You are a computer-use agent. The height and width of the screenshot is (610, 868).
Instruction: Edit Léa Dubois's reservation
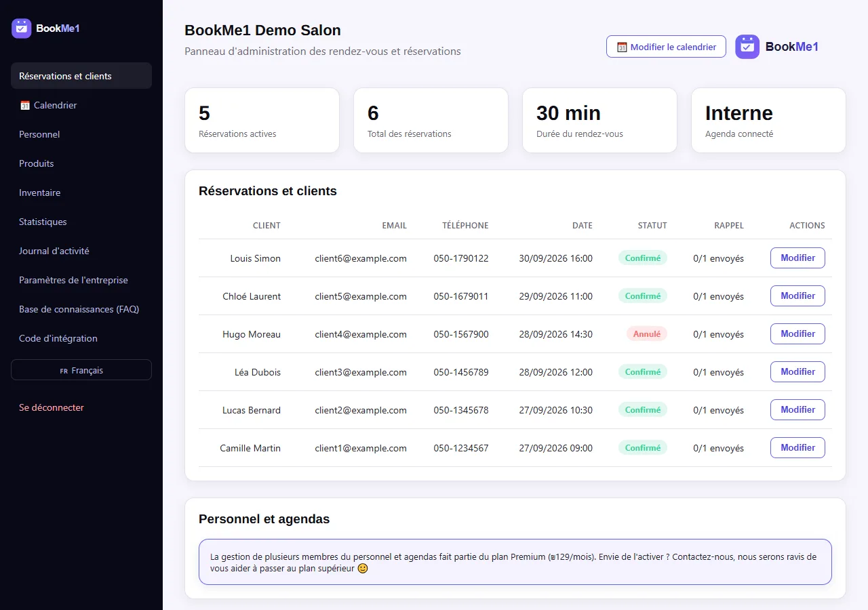(x=797, y=371)
